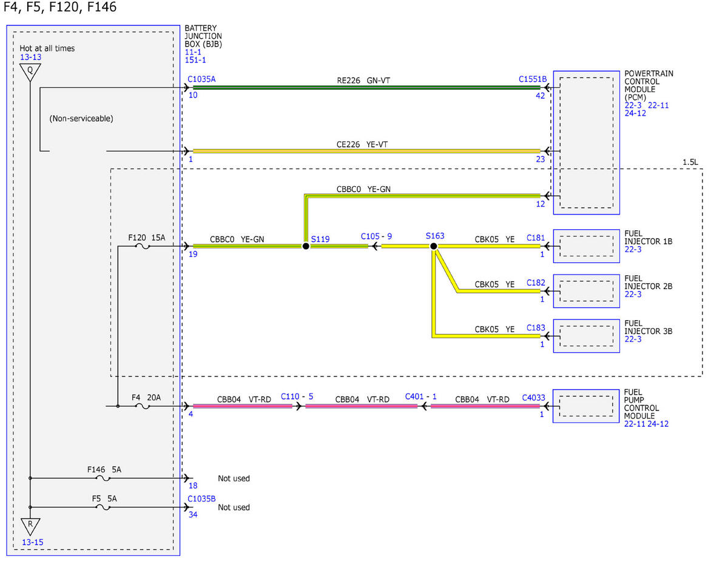This screenshot has width=728, height=562.
Task: Select the F4 20A fuse symbol
Action: (x=144, y=406)
